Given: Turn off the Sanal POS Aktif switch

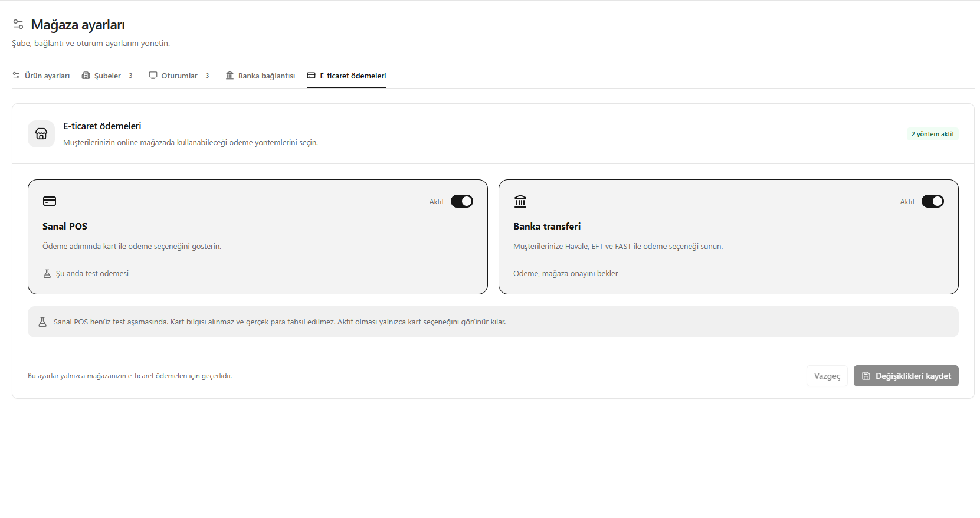Looking at the screenshot, I should click(462, 201).
